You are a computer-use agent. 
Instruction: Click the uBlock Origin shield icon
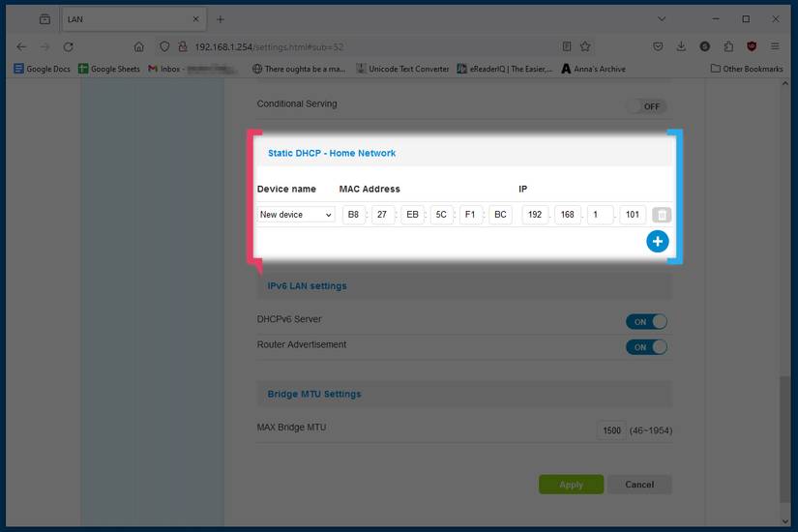coord(752,46)
